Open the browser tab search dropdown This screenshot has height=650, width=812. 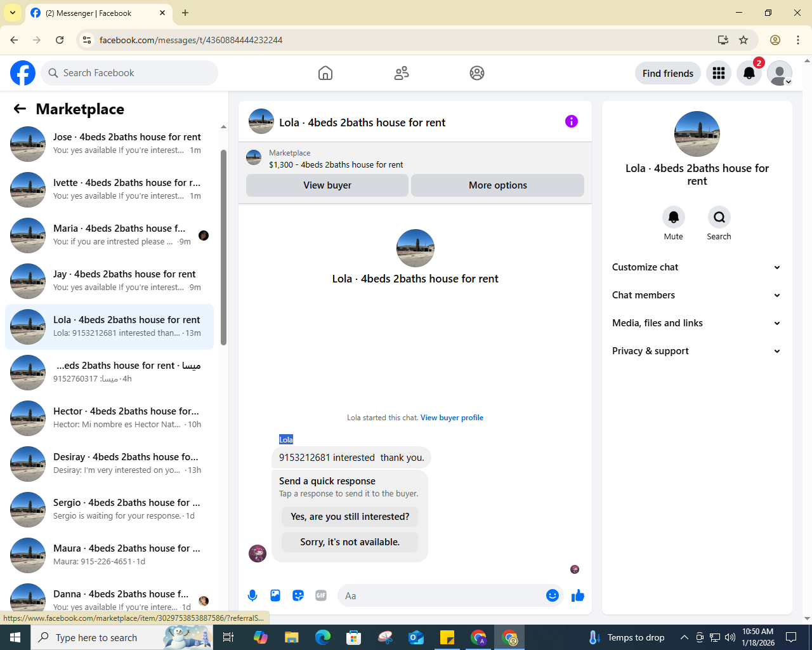tap(13, 13)
